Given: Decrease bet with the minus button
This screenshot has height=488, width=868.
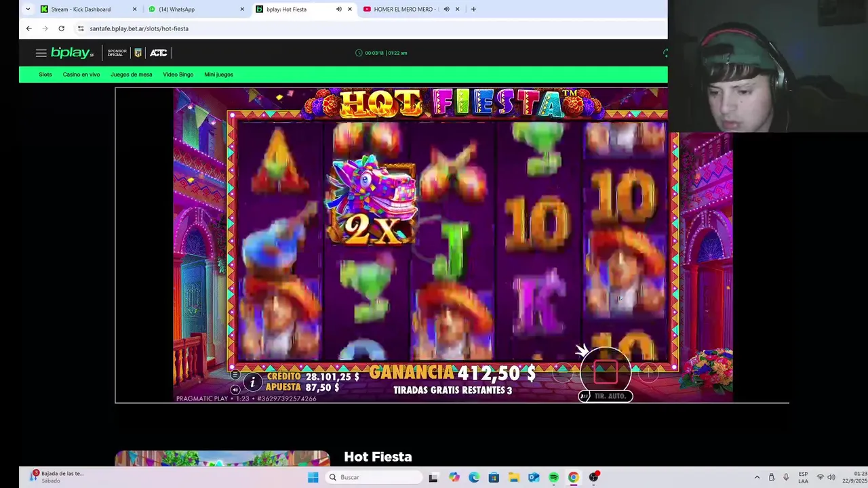Looking at the screenshot, I should click(x=562, y=373).
